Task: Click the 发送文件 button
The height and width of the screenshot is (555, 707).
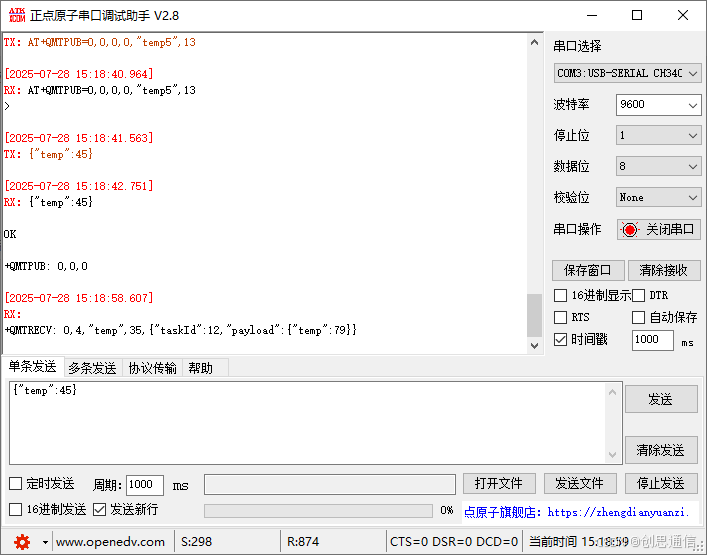Action: (x=580, y=484)
